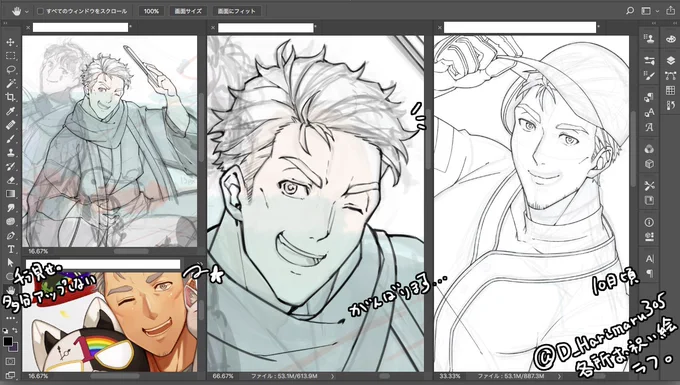Enable すべてのウィンドウをスクロール checkbox
This screenshot has height=385, width=680.
tap(40, 11)
